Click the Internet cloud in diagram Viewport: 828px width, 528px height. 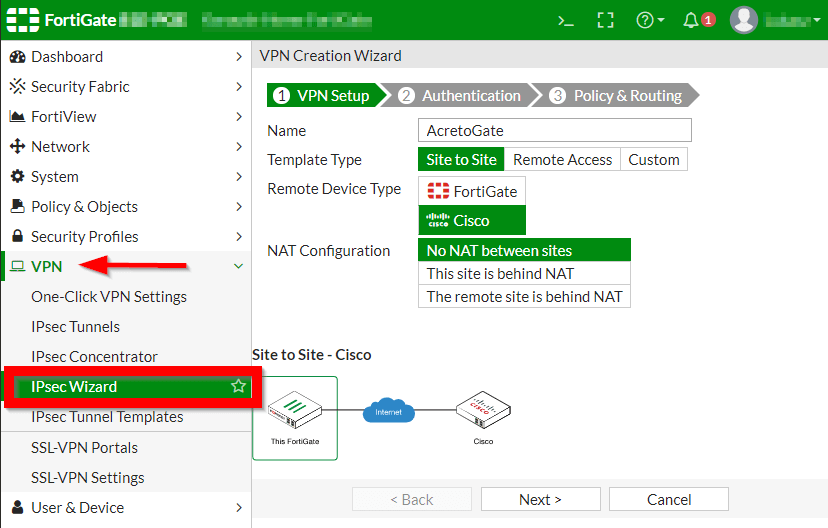[x=389, y=411]
